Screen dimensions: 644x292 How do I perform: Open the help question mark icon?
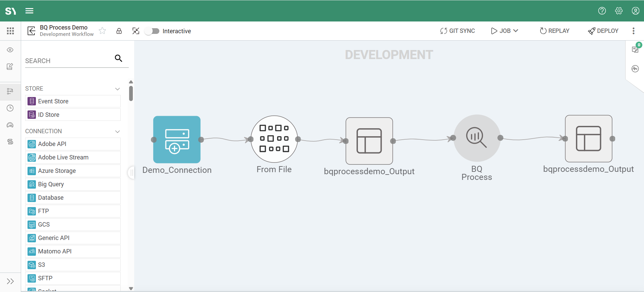point(602,11)
